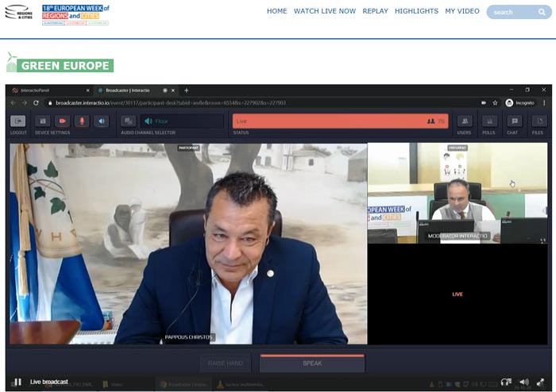Enter fullscreen using the player expand icon
The width and height of the screenshot is (556, 392).
540,382
